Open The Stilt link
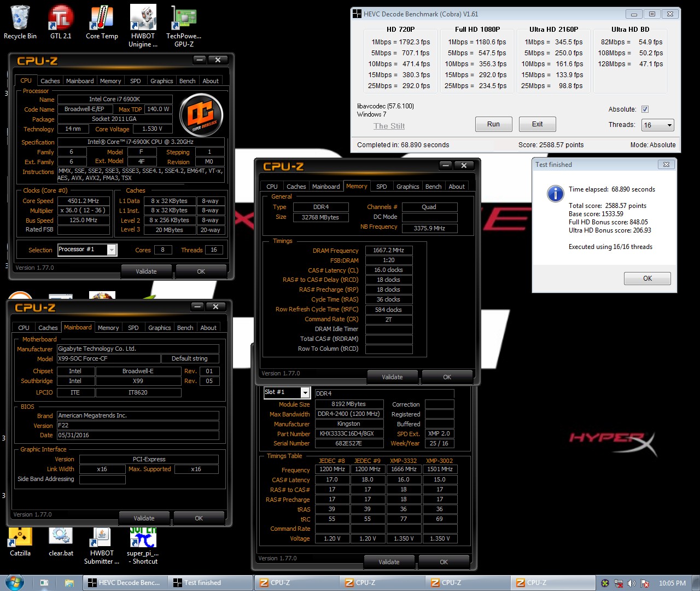This screenshot has width=700, height=591. point(389,126)
